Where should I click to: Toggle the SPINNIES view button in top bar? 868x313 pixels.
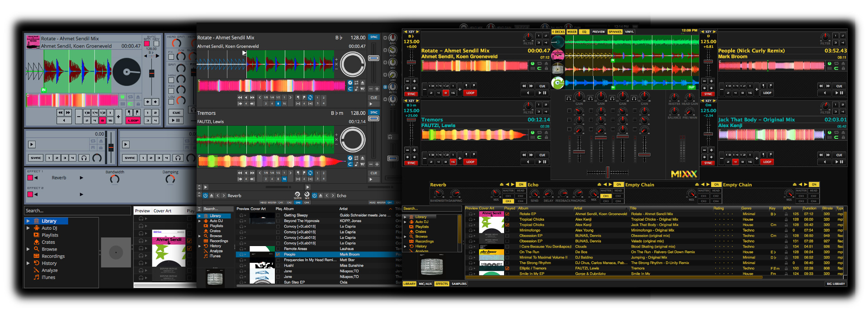[x=615, y=32]
